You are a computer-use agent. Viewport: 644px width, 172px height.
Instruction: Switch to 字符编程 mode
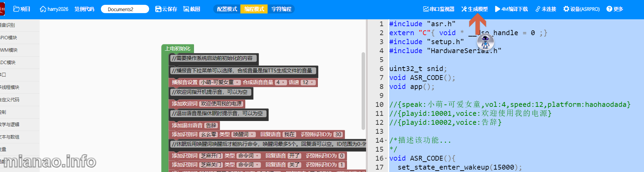[x=281, y=9]
